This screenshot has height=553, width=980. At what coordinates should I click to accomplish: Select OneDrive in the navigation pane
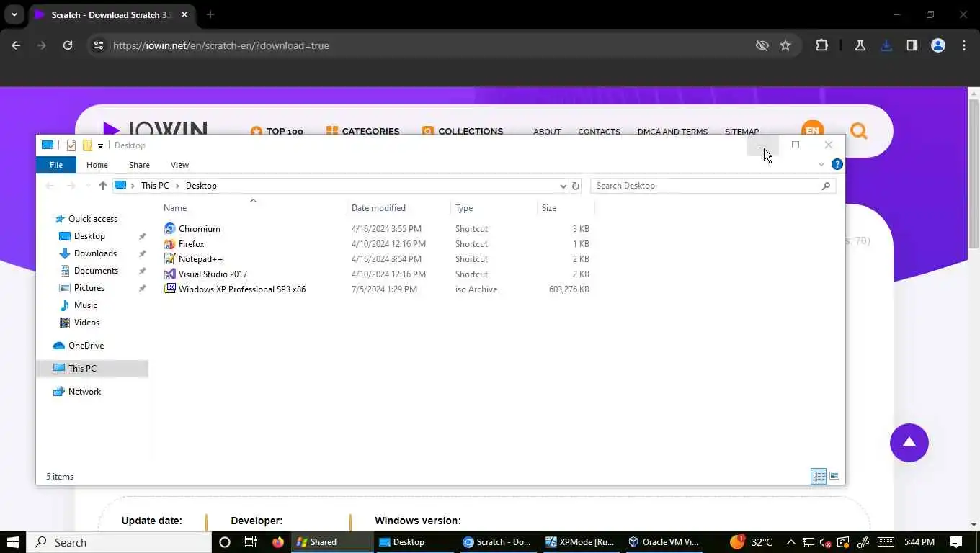(x=86, y=346)
